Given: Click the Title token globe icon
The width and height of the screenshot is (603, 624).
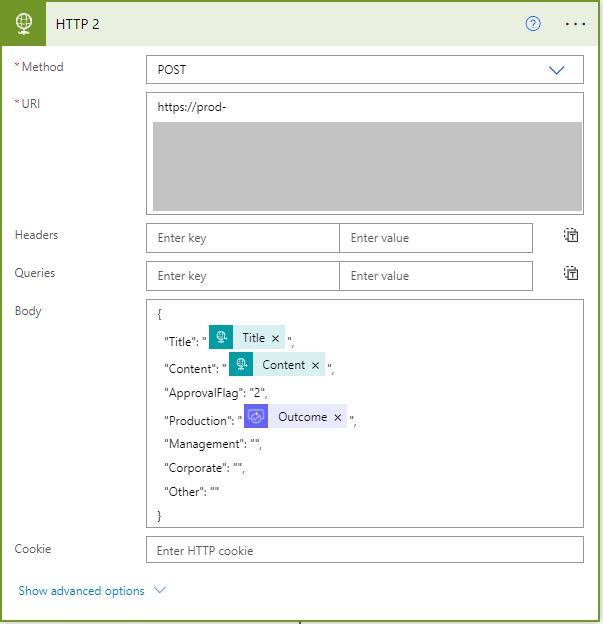Looking at the screenshot, I should (221, 337).
